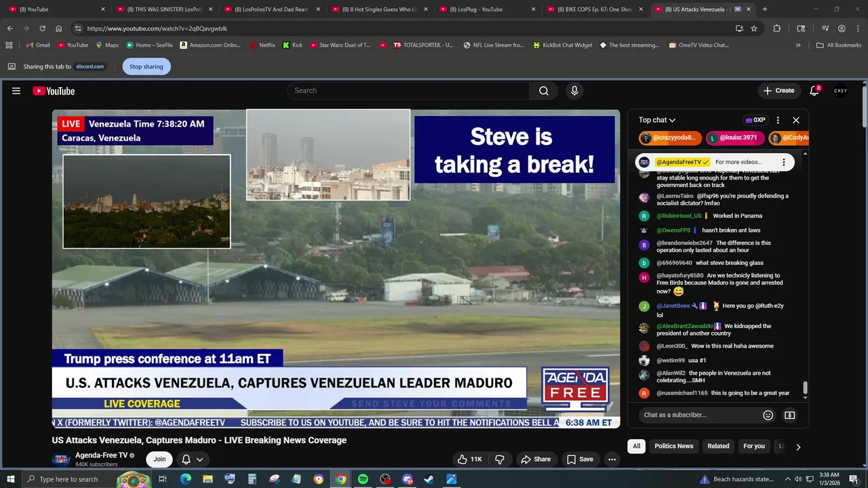868x488 pixels.
Task: Open Chrome three-dot menu
Action: [x=857, y=28]
